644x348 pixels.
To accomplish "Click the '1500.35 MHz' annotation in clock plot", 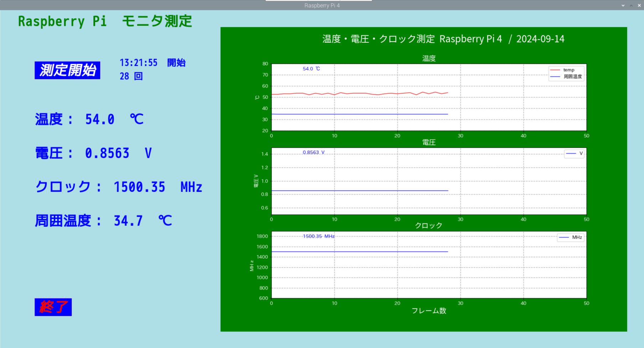I will tap(318, 236).
